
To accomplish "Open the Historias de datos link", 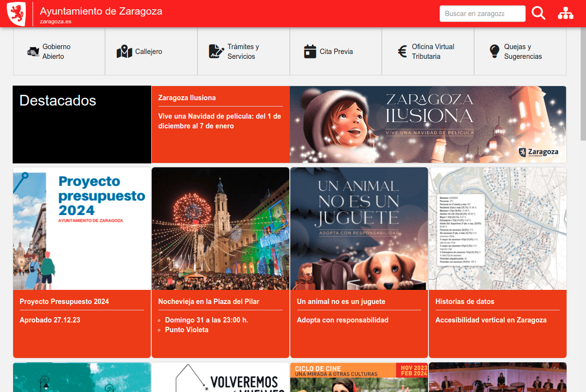I will (464, 302).
